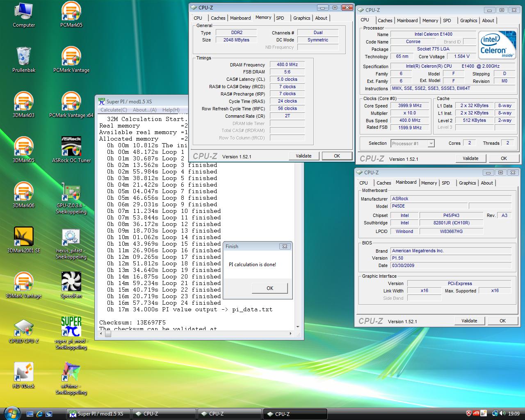
Task: Launch 3DMark Vantage desktop icon
Action: click(23, 285)
